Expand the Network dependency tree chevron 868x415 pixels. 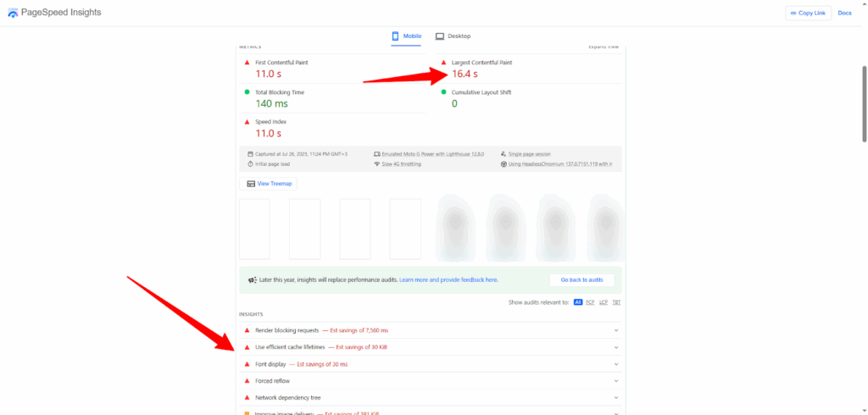point(616,397)
